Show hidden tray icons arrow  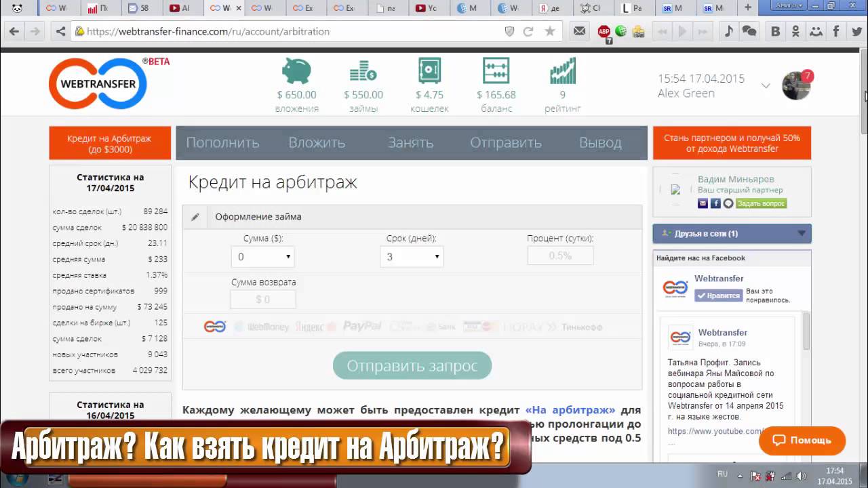tap(740, 476)
